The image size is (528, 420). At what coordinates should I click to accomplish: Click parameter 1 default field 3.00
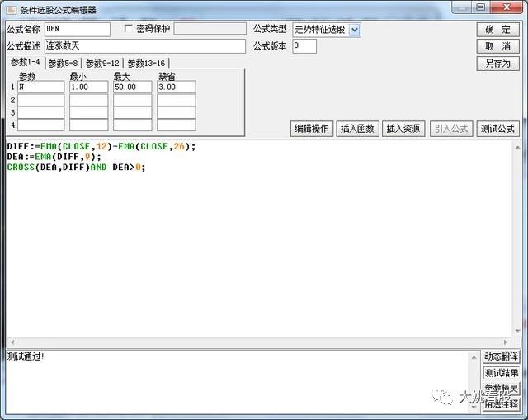(x=176, y=87)
